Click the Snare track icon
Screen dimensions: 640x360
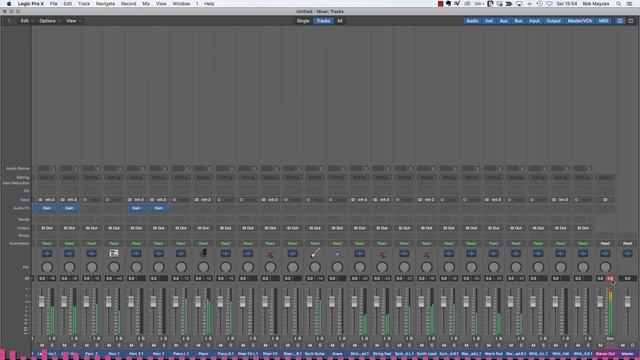pos(337,253)
